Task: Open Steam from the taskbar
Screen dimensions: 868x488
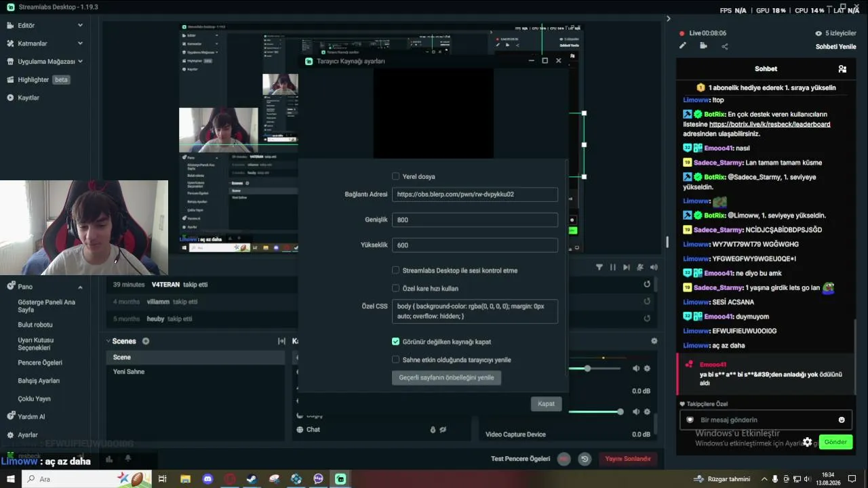Action: pyautogui.click(x=252, y=479)
